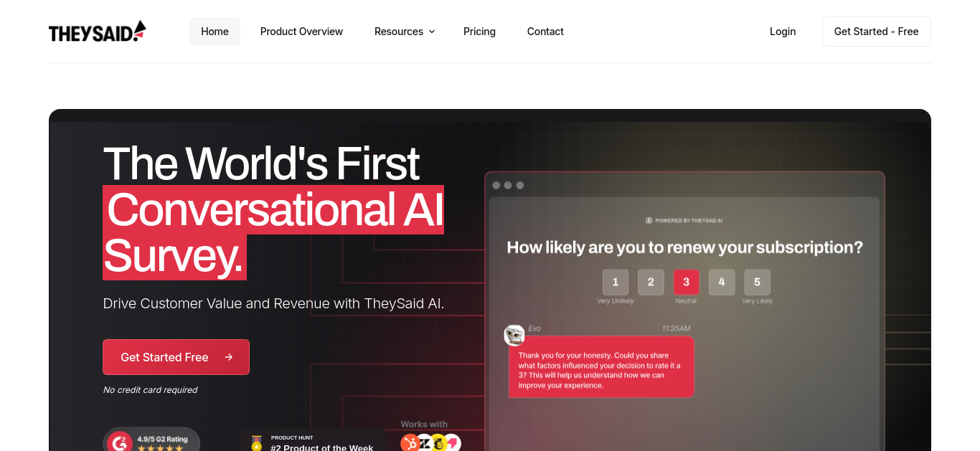Select rating 2 in survey
Screen dimensions: 980x451
651,282
